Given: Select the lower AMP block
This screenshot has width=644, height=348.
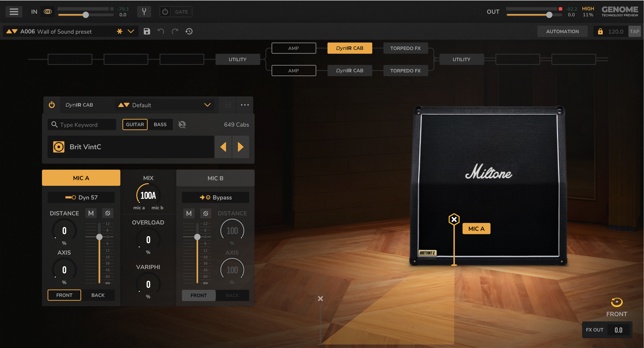Looking at the screenshot, I should pos(293,71).
